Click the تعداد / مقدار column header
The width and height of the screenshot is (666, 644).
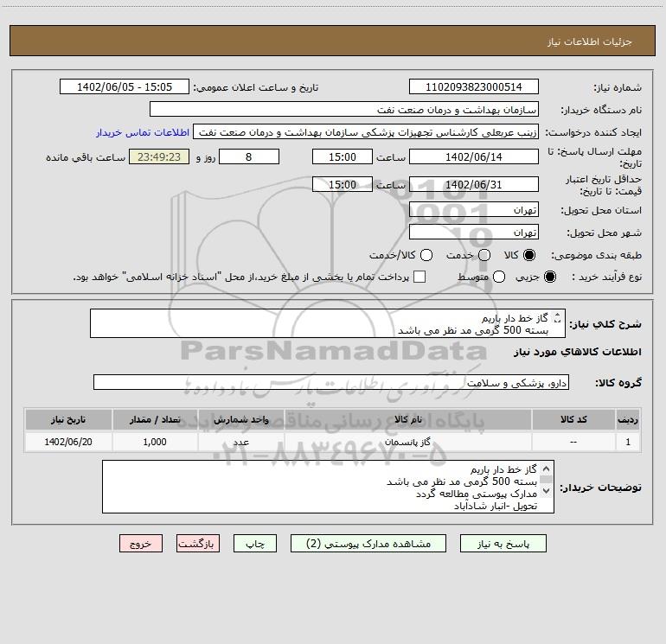(x=155, y=419)
